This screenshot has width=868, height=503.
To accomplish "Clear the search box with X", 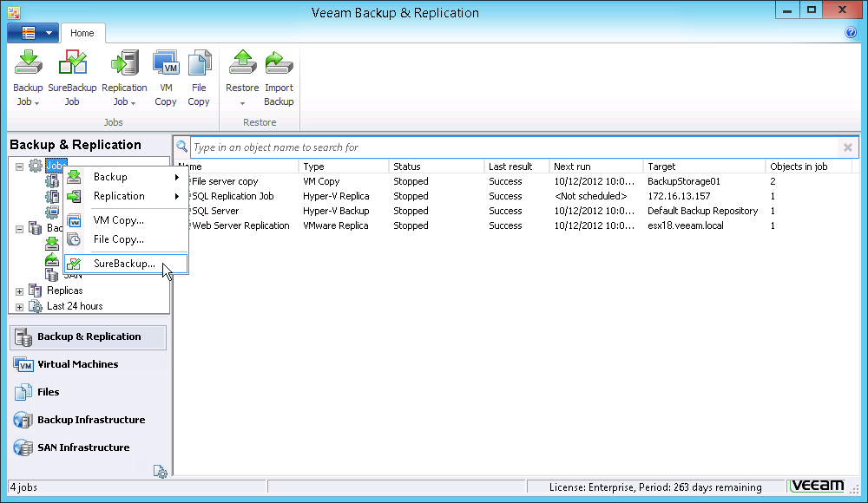I will pos(847,147).
